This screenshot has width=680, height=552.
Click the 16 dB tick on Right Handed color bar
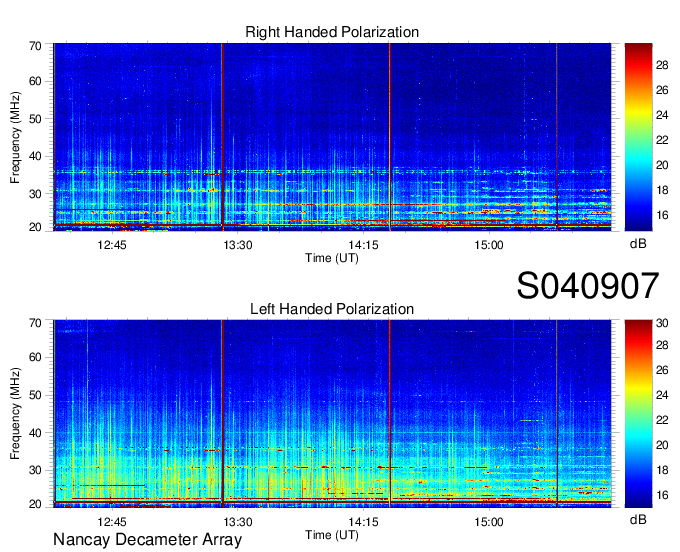(x=662, y=216)
